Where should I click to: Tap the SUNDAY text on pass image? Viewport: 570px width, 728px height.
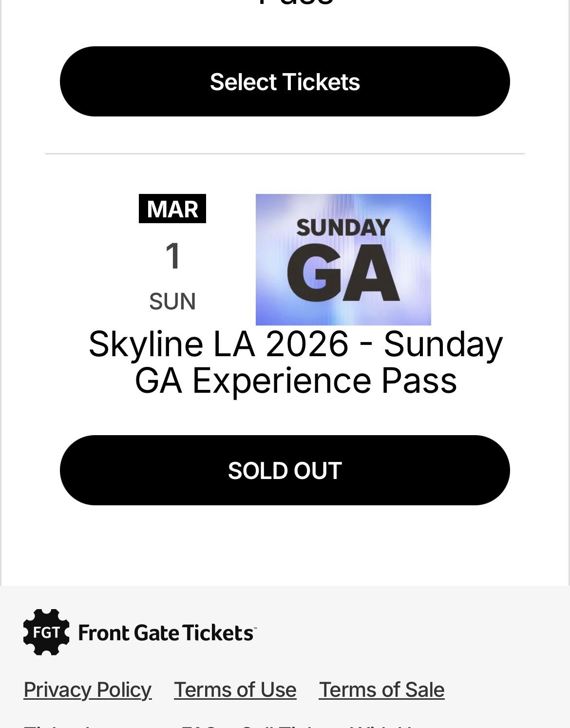point(343,228)
